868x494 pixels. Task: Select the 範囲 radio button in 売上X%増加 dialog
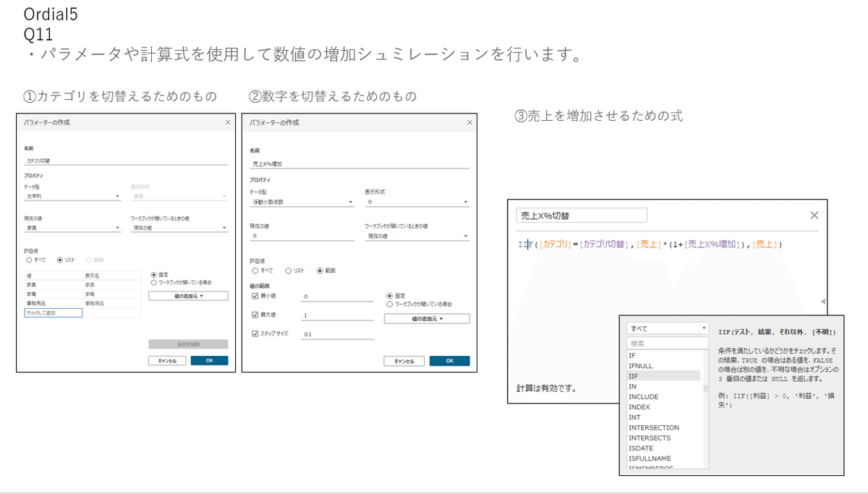coord(318,269)
